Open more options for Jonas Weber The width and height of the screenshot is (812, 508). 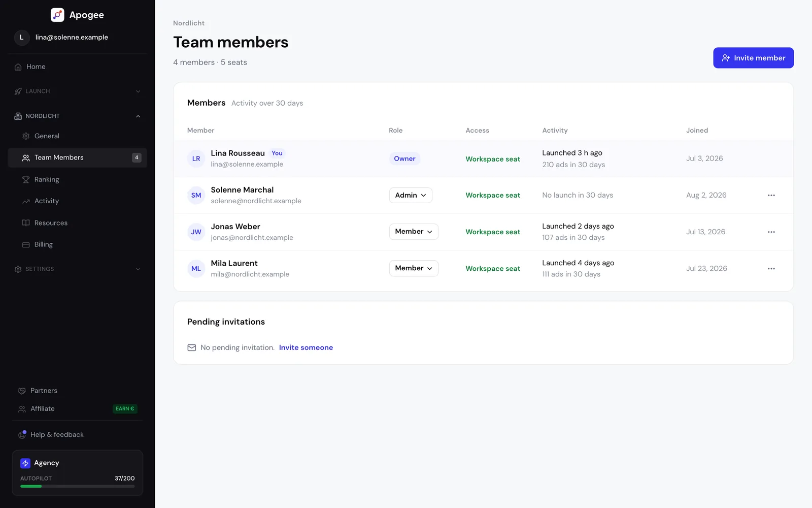click(771, 232)
